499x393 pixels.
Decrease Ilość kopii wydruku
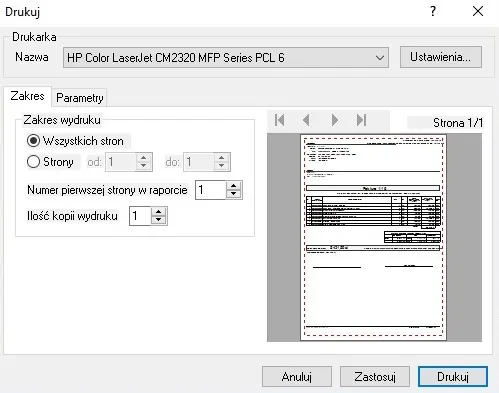tap(159, 220)
